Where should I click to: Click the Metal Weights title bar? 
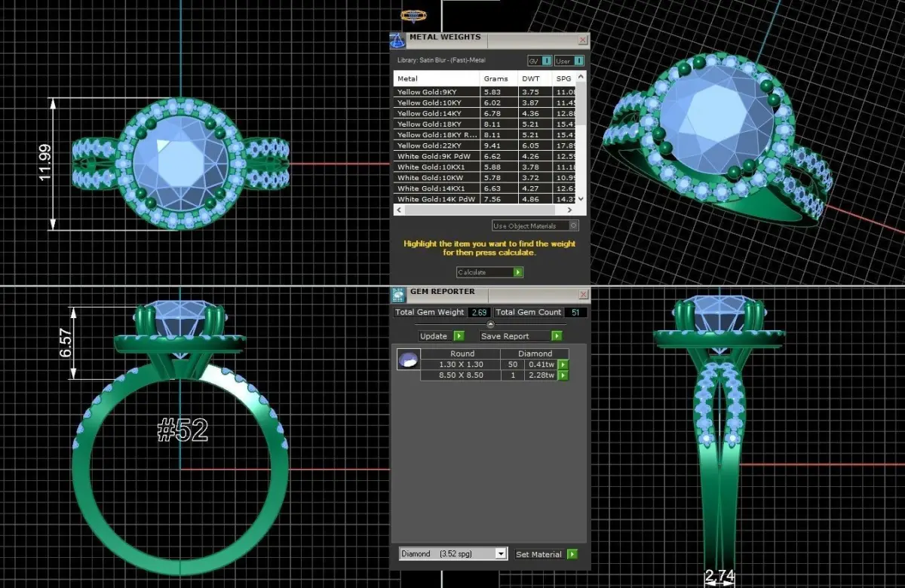click(x=490, y=40)
